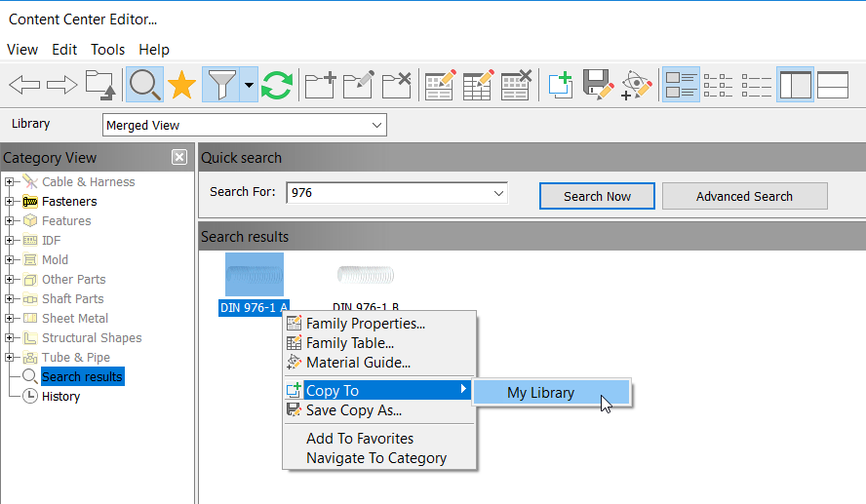
Task: Create new category folder icon
Action: [320, 85]
